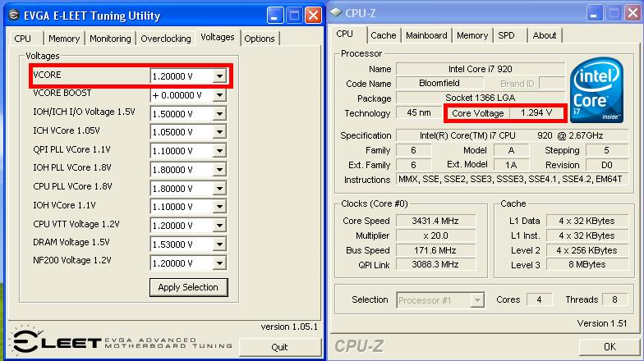The height and width of the screenshot is (361, 644).
Task: Close the CPU-Z window
Action: point(632,13)
